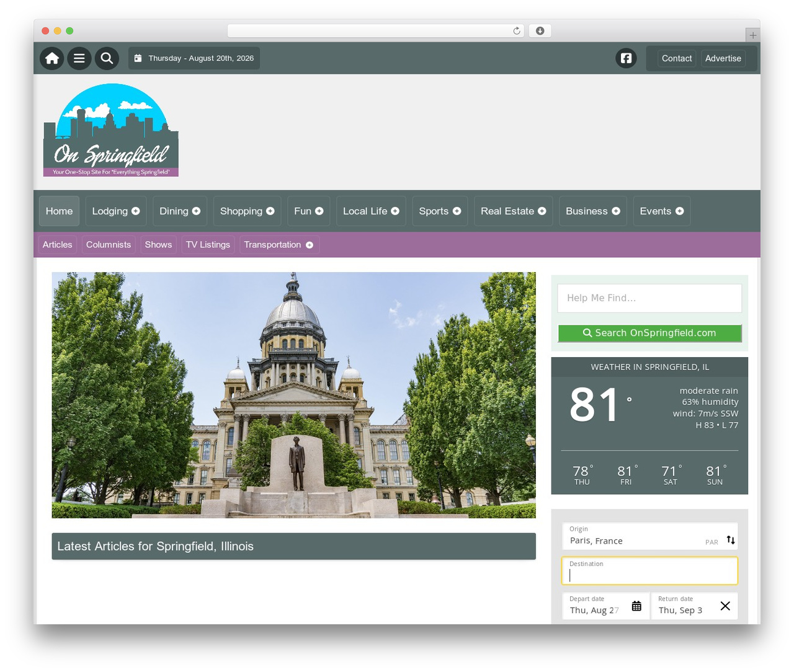Image resolution: width=794 pixels, height=672 pixels.
Task: Open the hamburger menu icon
Action: point(79,58)
